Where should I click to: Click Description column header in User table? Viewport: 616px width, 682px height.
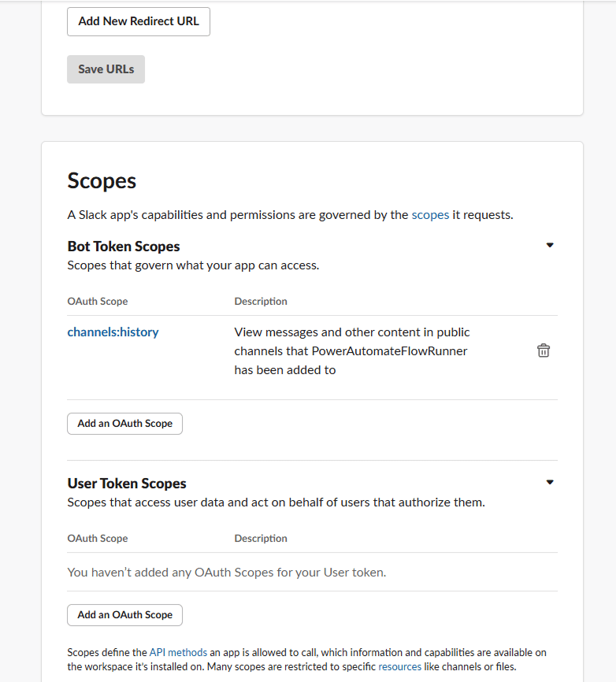tap(261, 539)
